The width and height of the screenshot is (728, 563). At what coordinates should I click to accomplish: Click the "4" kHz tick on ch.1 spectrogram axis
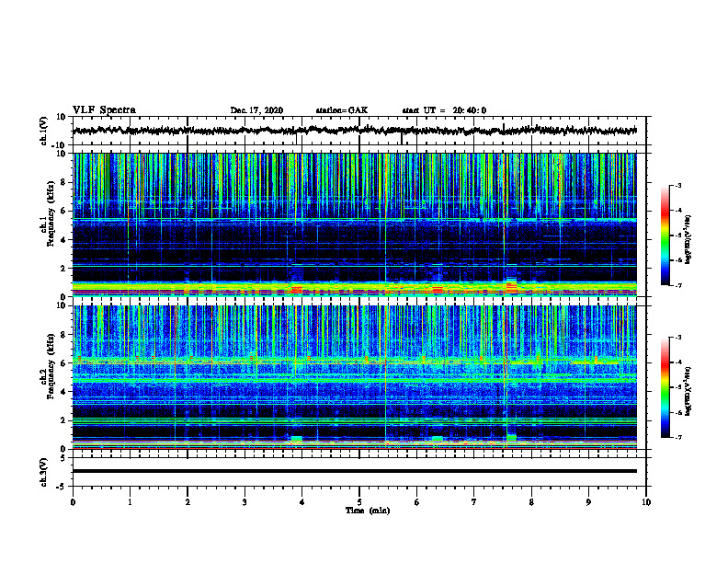coord(63,240)
